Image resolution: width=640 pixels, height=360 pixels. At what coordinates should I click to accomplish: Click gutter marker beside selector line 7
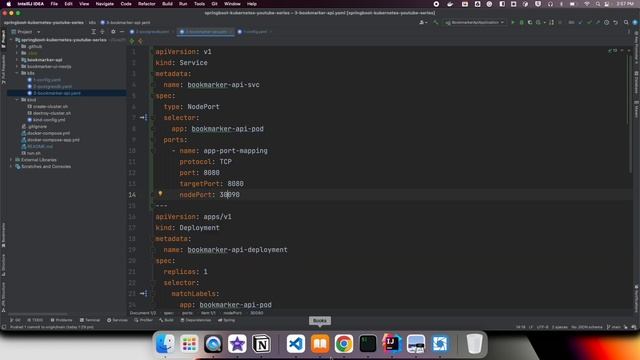click(143, 118)
